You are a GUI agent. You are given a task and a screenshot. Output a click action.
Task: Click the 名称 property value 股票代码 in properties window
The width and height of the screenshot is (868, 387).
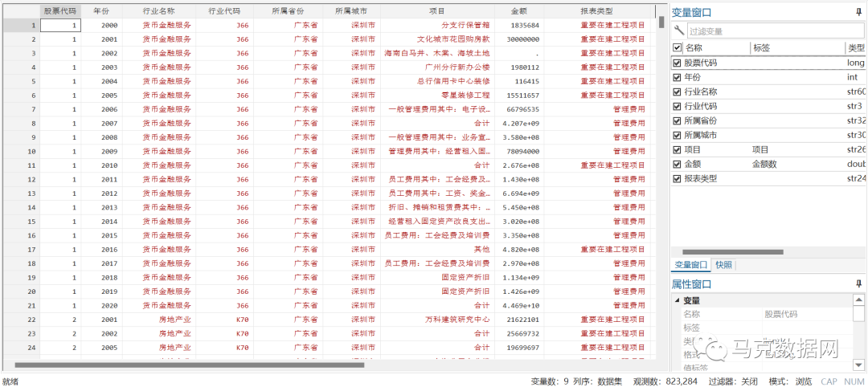tap(780, 314)
